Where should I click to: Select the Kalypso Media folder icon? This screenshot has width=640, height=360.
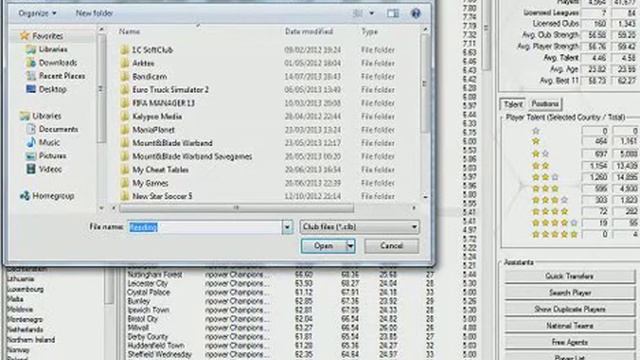(x=125, y=116)
